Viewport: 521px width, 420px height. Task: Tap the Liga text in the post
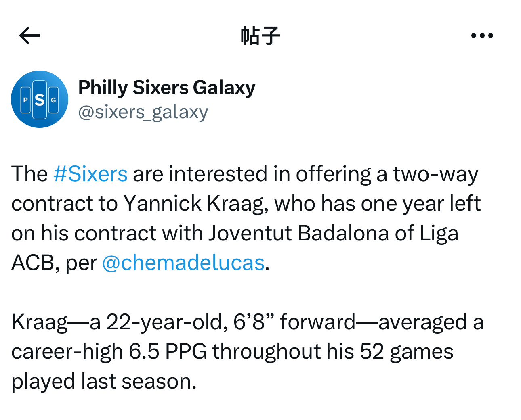pyautogui.click(x=439, y=234)
